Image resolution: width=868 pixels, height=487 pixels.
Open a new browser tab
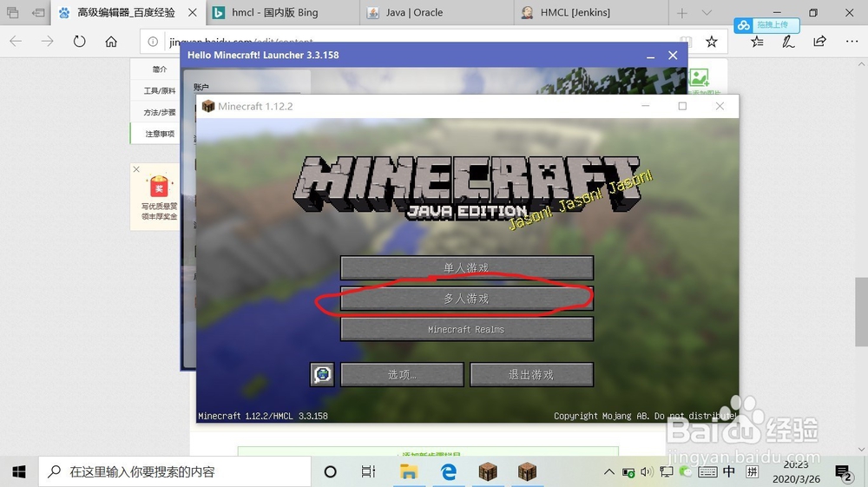click(x=682, y=13)
